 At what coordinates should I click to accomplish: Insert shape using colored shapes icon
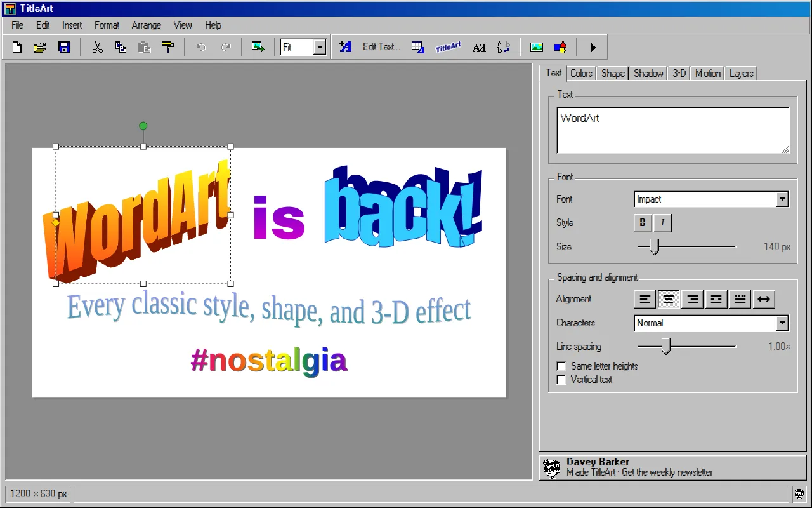coord(560,47)
